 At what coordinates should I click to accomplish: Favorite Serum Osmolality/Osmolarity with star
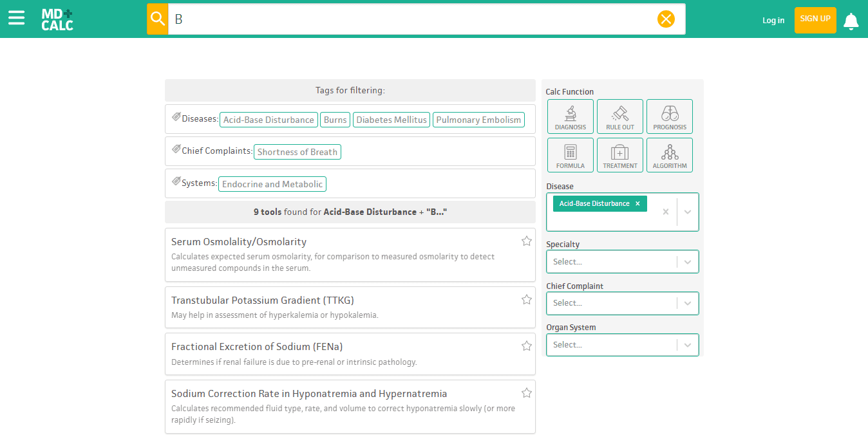click(527, 241)
